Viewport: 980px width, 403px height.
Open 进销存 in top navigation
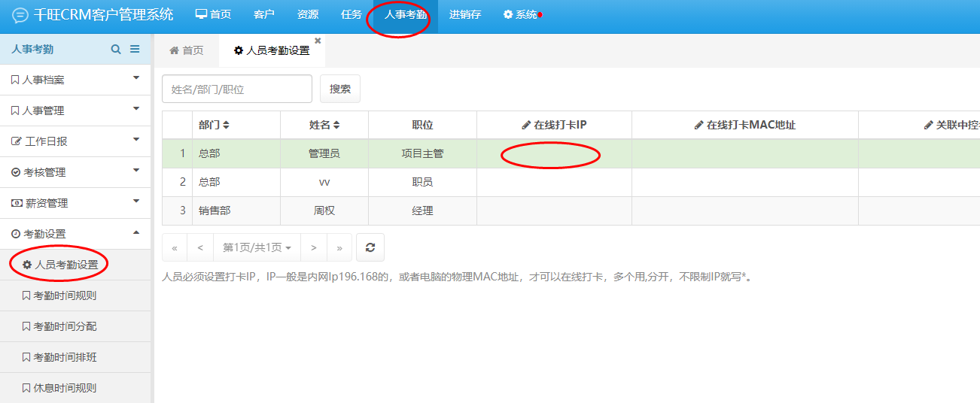465,15
